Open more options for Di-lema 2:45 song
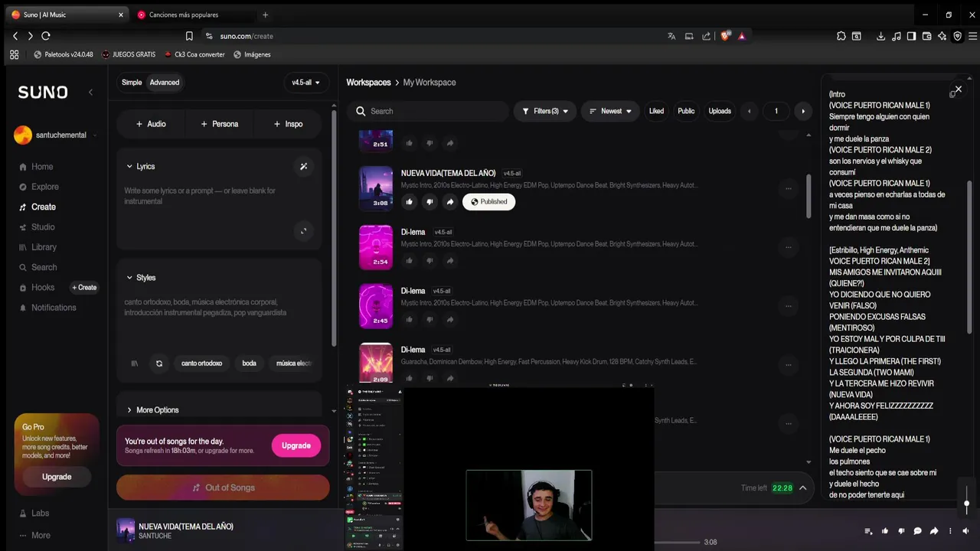Viewport: 980px width, 551px height. pos(789,306)
